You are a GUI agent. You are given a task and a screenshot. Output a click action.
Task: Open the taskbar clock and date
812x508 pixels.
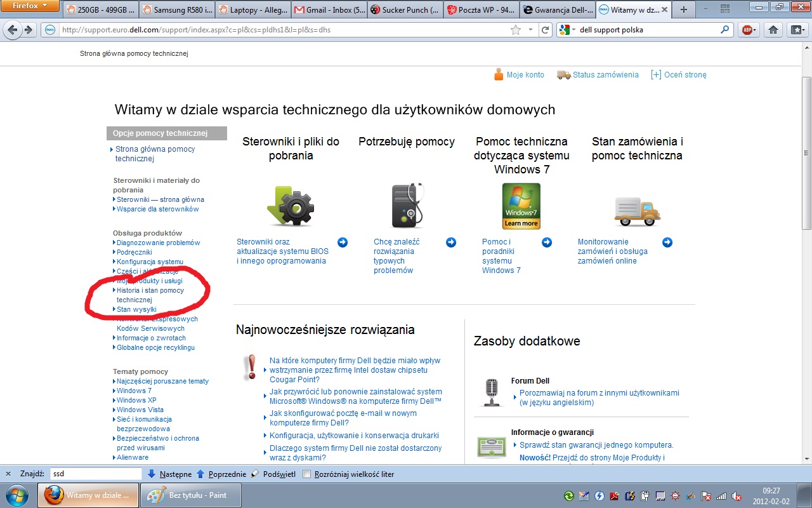(x=771, y=495)
